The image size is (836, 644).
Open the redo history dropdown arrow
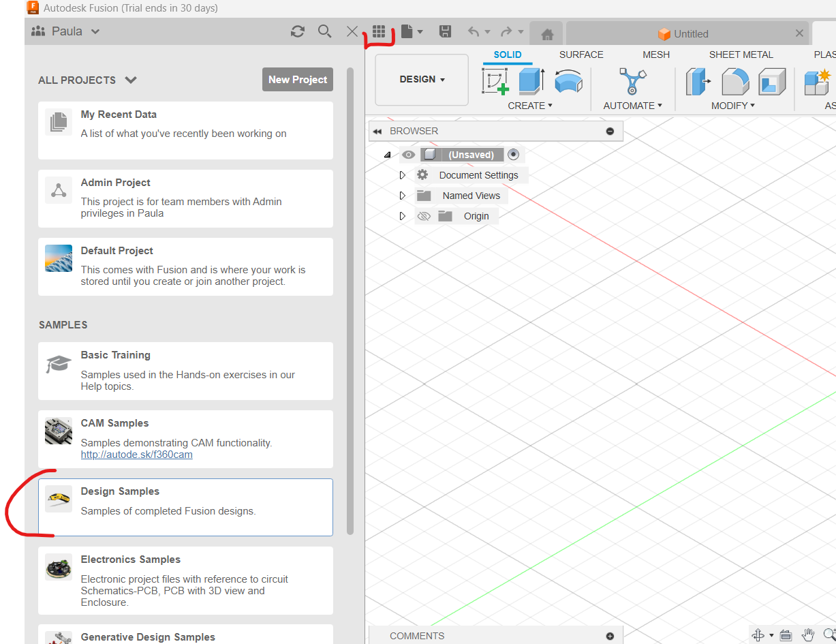click(521, 32)
